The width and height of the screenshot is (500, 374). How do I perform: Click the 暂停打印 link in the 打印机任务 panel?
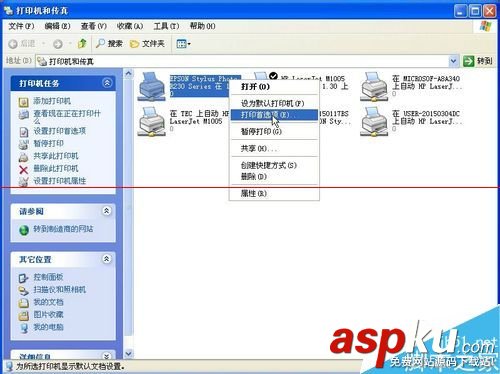[x=48, y=143]
